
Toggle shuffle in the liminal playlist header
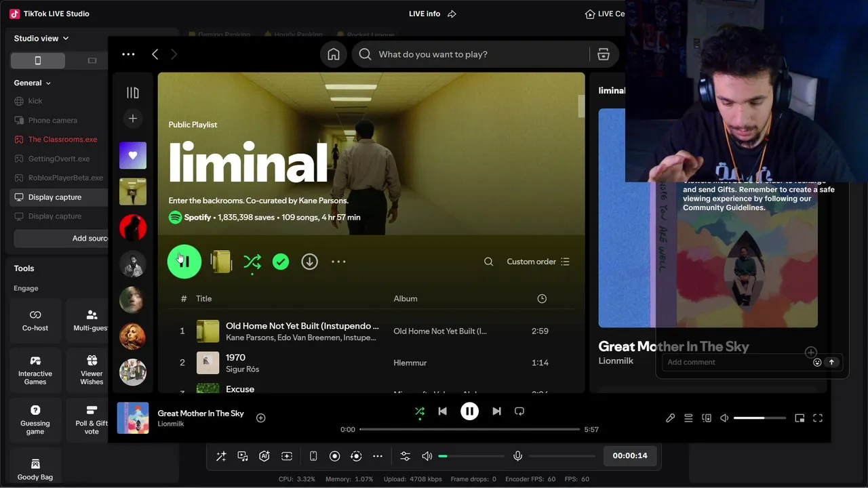(x=252, y=262)
